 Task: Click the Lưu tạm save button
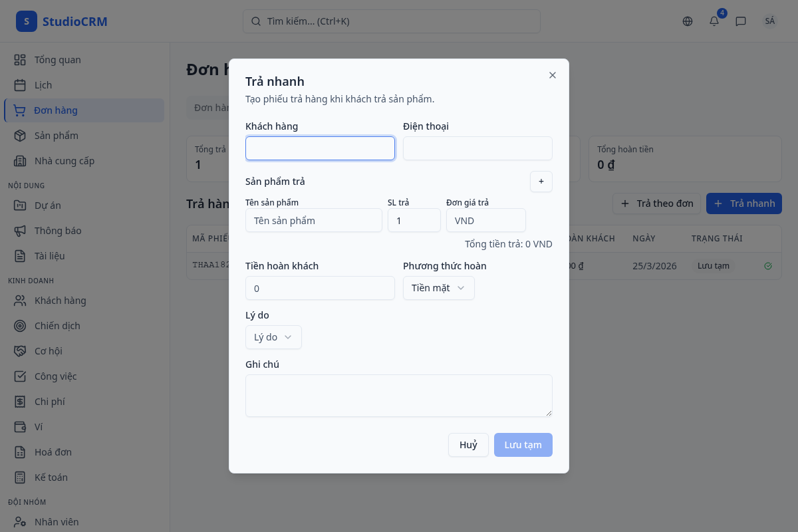click(x=523, y=445)
